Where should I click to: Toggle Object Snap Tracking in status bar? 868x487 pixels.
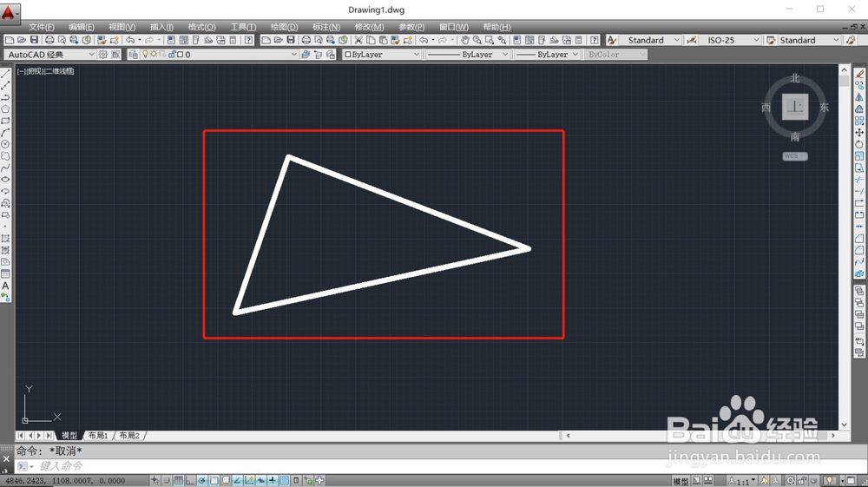[x=237, y=480]
